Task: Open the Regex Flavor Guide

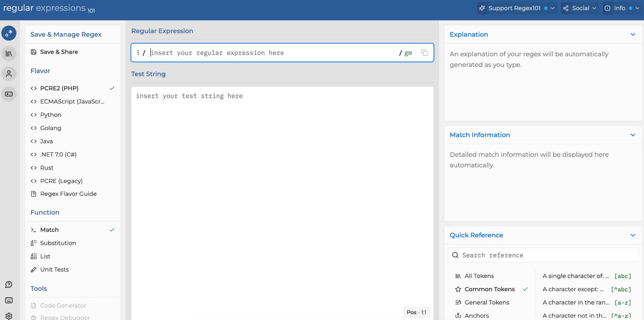Action: [x=68, y=194]
